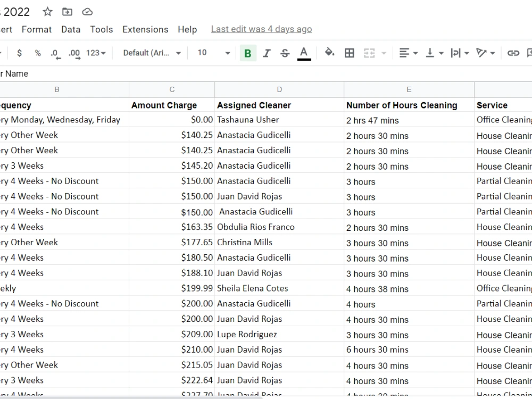Open the Default (Arial) font dropdown
532x399 pixels.
coord(152,53)
